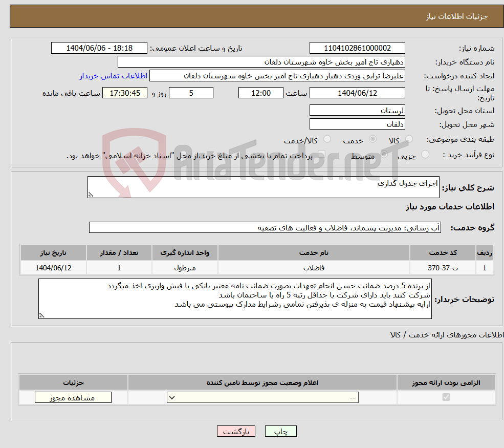Click the resize grip of شرح کلی نیاز textarea
504x448 pixels.
[92, 195]
